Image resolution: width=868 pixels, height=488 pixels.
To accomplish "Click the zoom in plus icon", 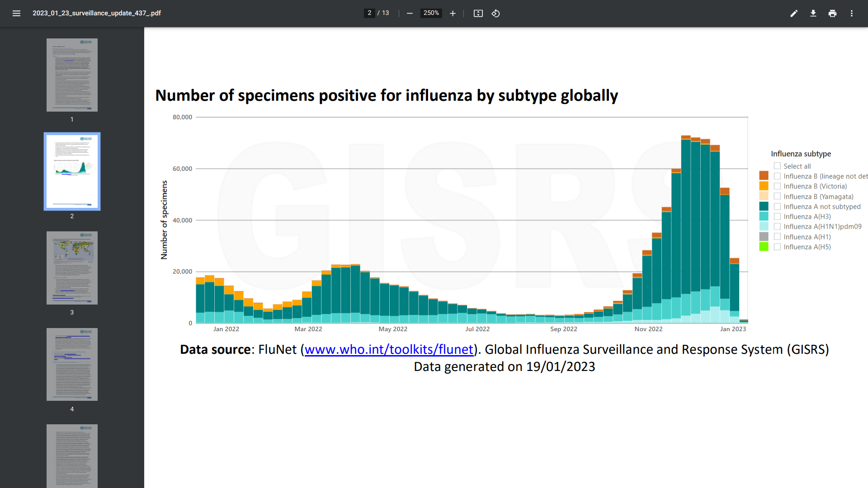I will point(453,13).
